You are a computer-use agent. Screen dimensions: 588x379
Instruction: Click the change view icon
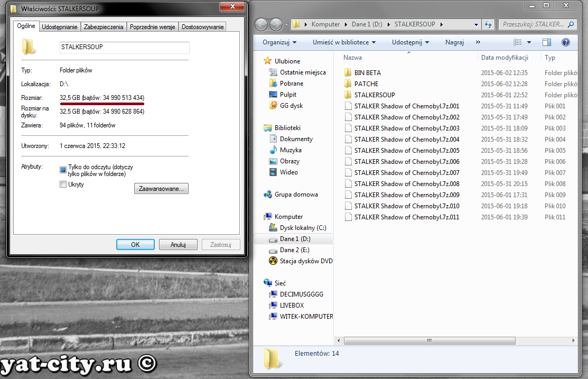518,42
